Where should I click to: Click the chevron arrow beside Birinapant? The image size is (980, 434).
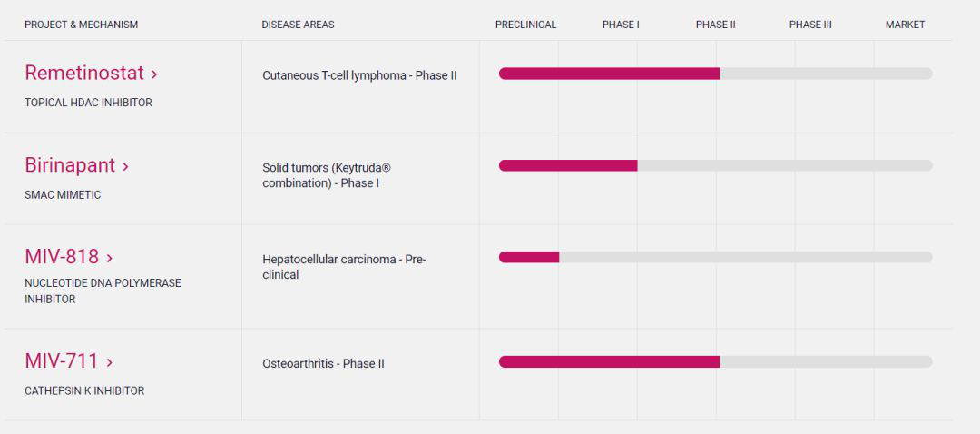click(125, 166)
